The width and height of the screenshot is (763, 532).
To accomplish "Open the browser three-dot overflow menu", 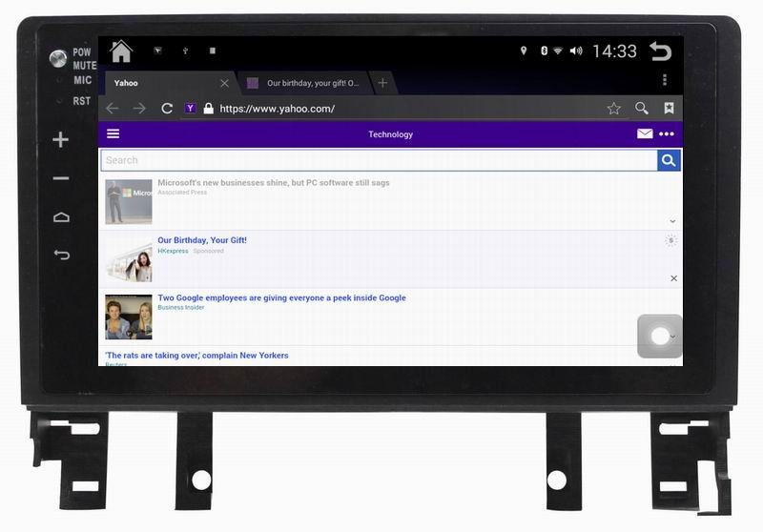I will pos(665,80).
